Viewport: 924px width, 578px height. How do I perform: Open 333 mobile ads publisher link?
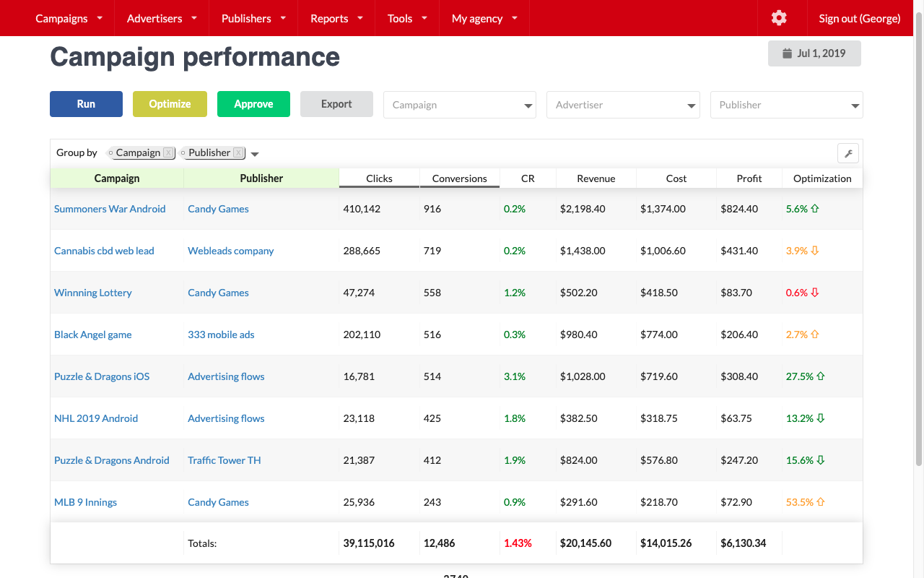click(221, 335)
